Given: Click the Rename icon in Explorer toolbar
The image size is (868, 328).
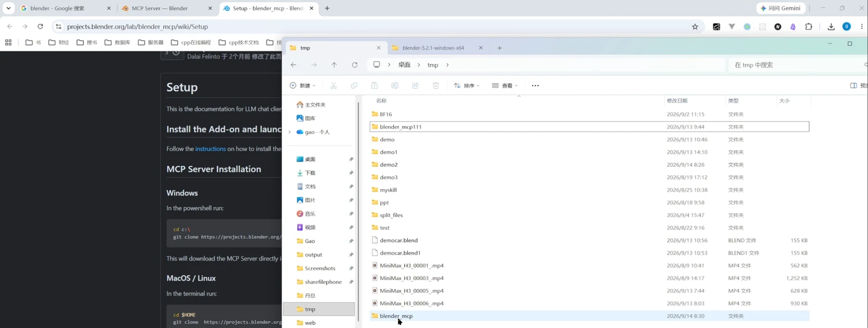Looking at the screenshot, I should [x=395, y=86].
